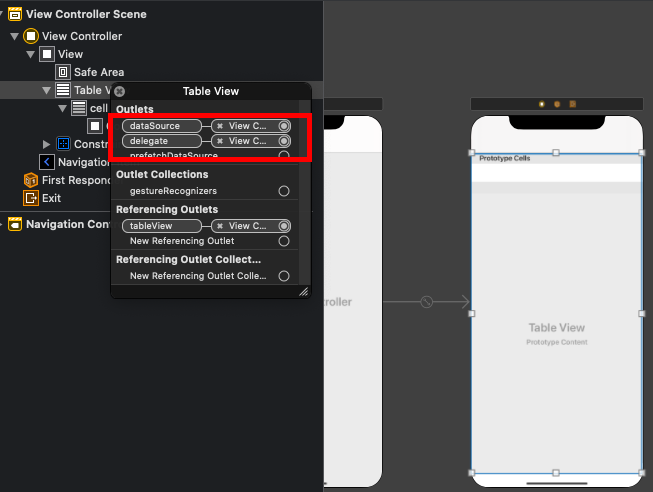Image resolution: width=653 pixels, height=492 pixels.
Task: Remove the delegate connection with x
Action: 220,141
